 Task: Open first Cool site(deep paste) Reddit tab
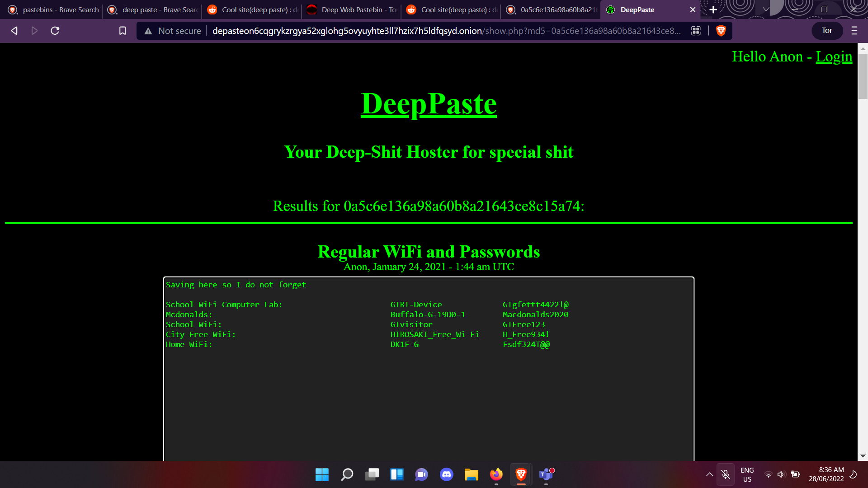tap(253, 9)
